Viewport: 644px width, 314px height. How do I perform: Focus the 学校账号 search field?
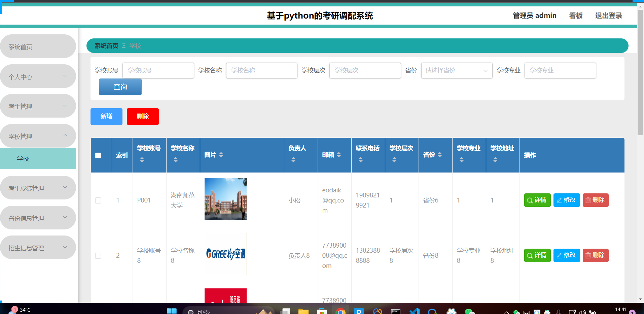[158, 70]
